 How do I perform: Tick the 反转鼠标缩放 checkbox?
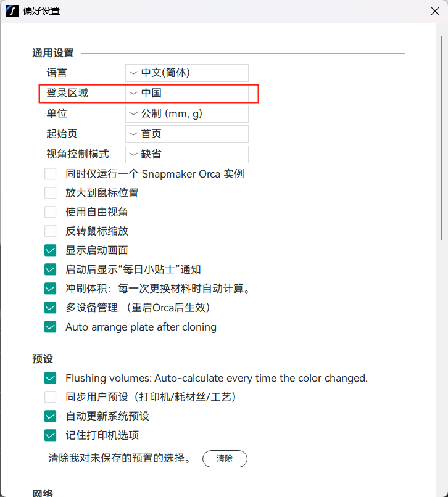pos(51,231)
